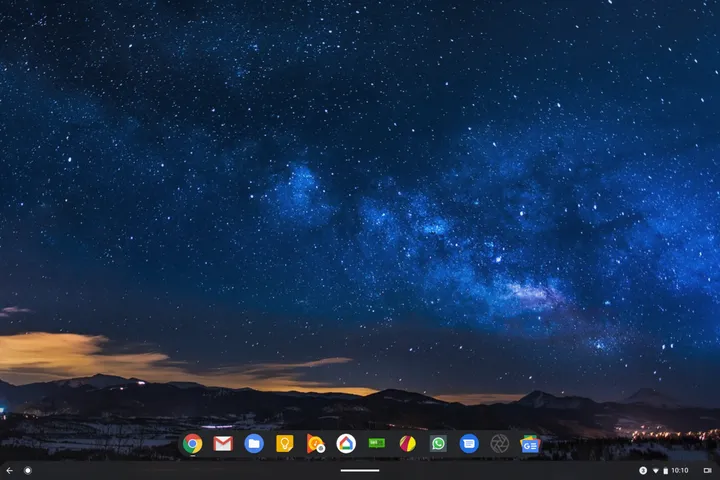Launch the Google News app
The height and width of the screenshot is (480, 720).
click(530, 443)
